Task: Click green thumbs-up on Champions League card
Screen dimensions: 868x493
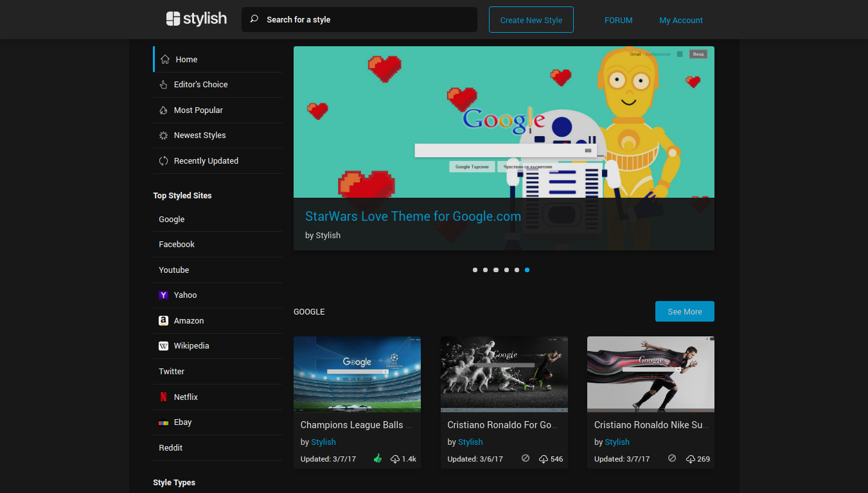Action: (378, 458)
